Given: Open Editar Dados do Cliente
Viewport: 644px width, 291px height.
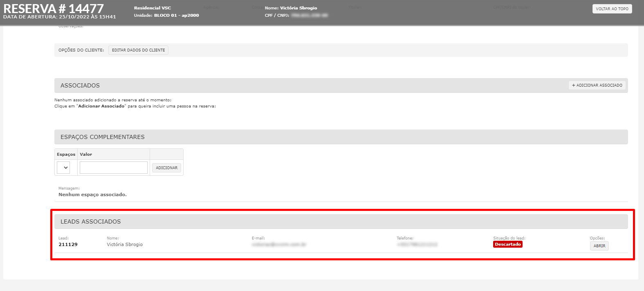Looking at the screenshot, I should point(138,50).
